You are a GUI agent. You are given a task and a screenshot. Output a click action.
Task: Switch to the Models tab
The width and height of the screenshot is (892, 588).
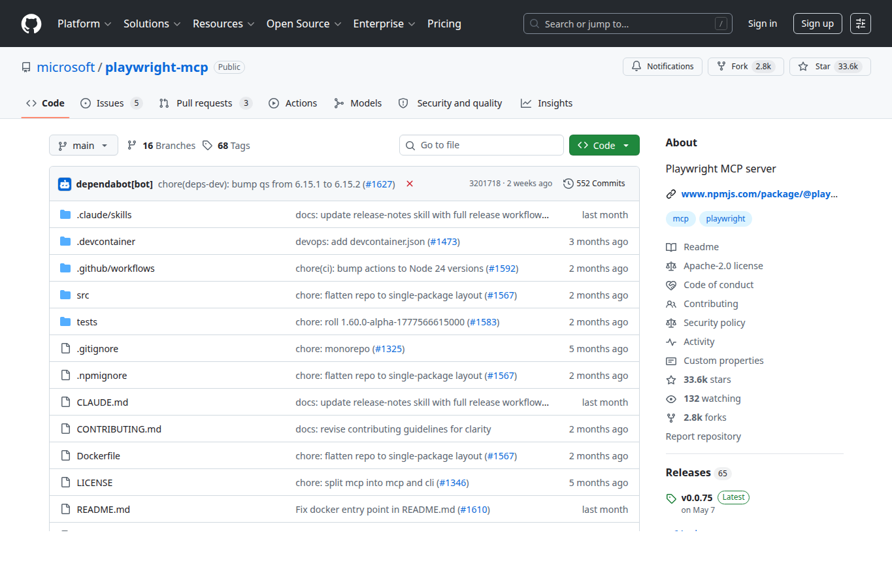pos(357,103)
